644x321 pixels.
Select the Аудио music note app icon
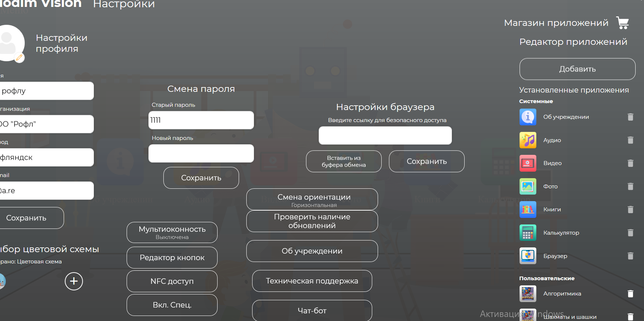(x=528, y=140)
